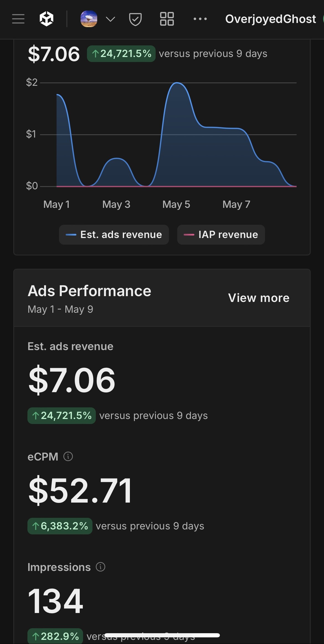Click the $52.71 eCPM value

pos(80,490)
